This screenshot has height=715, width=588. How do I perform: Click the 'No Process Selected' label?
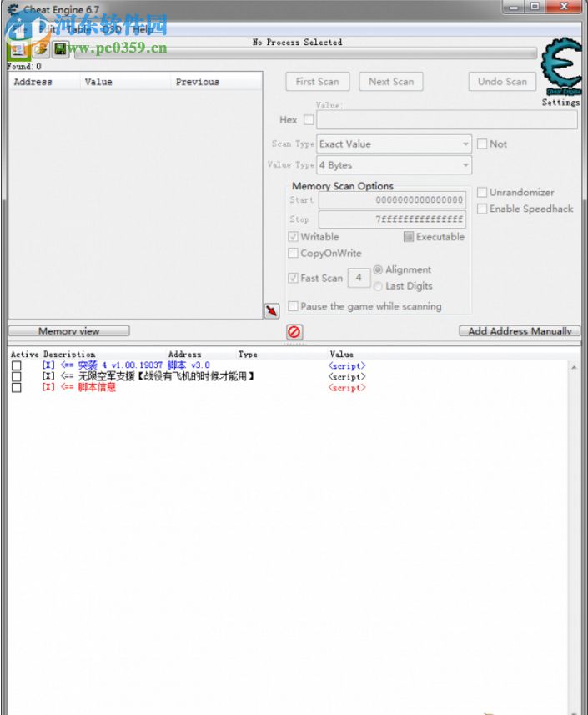297,42
